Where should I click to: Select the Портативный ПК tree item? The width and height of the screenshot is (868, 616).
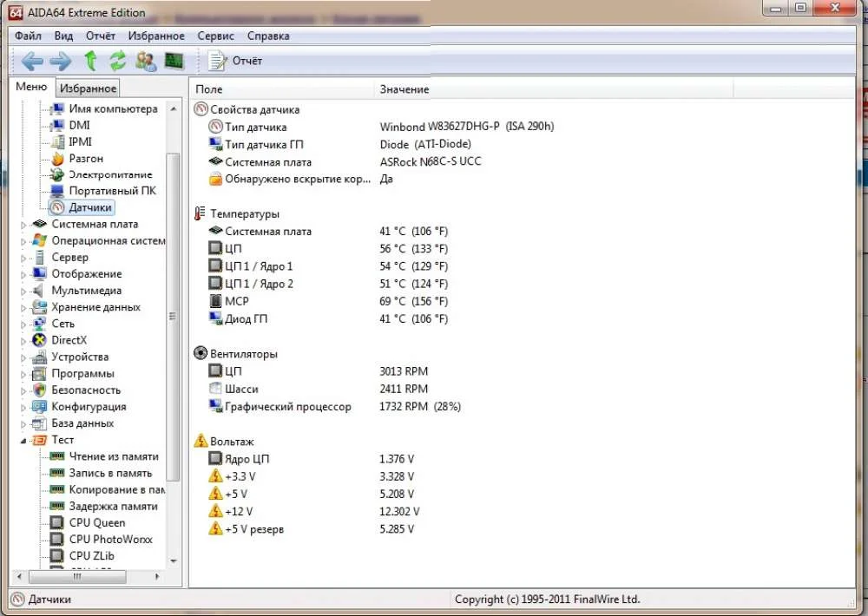coord(103,191)
